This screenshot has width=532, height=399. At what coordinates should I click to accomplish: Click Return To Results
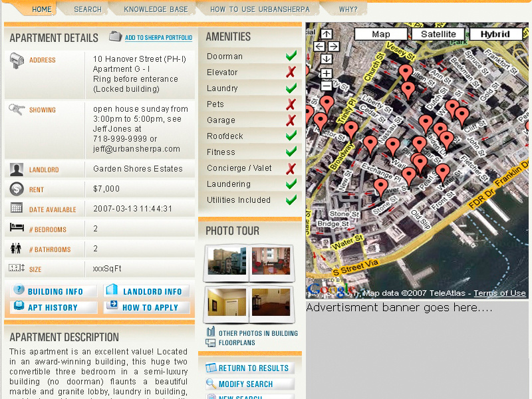249,368
